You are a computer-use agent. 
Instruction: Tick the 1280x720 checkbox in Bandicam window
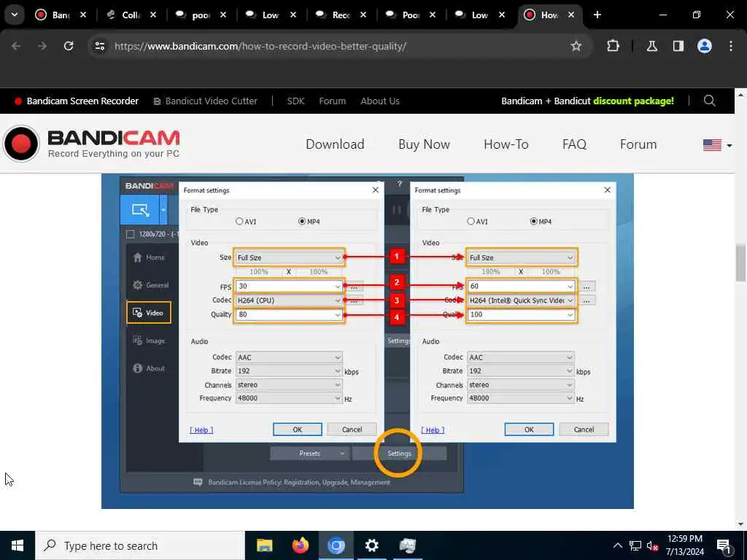[130, 234]
